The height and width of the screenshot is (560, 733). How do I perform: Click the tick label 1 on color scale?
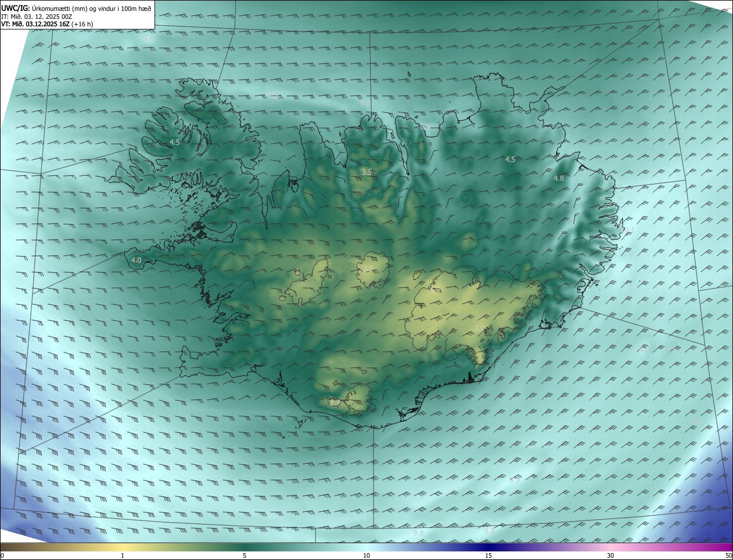pos(123,555)
